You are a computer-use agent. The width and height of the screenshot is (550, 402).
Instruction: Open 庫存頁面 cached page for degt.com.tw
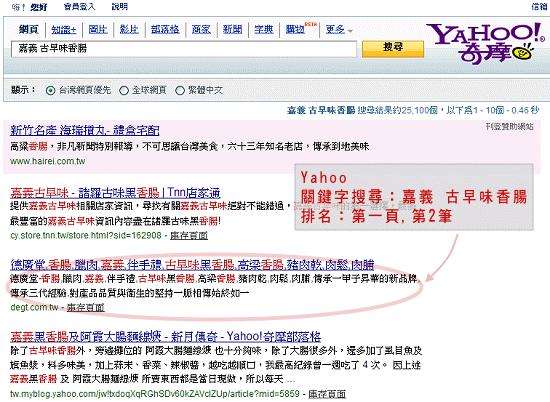point(86,308)
